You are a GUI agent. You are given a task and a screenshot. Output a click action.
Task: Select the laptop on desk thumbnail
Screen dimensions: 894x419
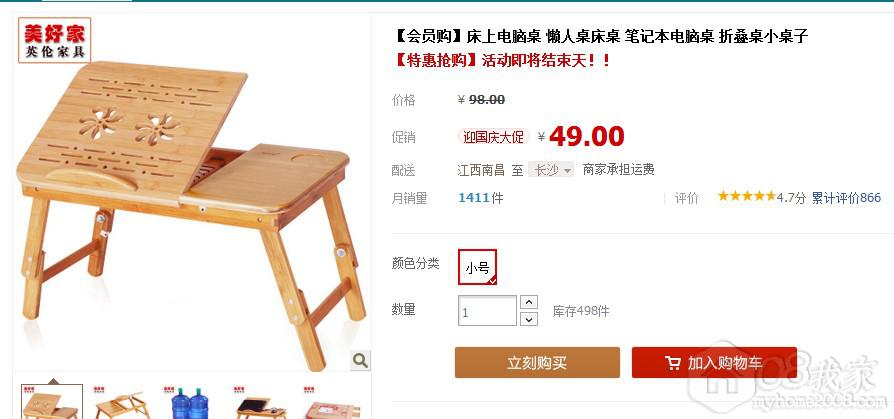coord(261,402)
